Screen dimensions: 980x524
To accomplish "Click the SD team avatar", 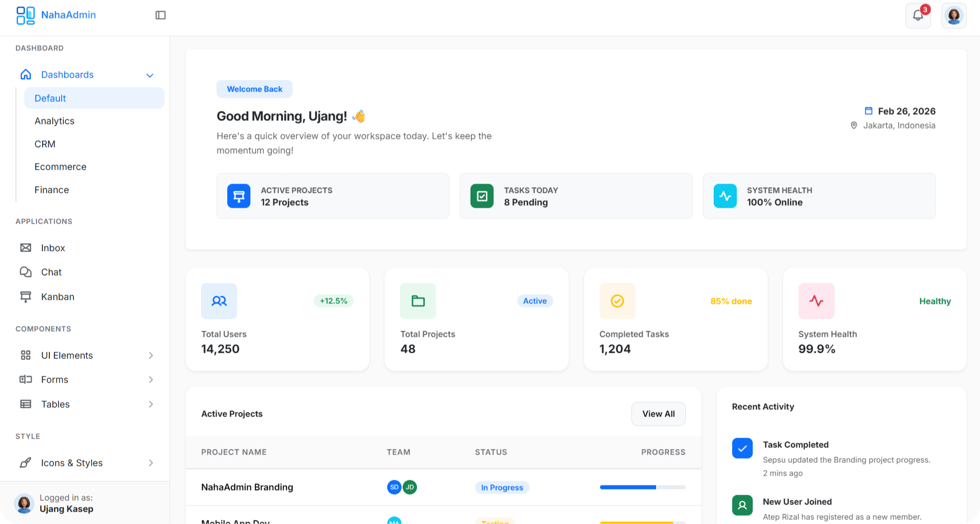I will [394, 487].
